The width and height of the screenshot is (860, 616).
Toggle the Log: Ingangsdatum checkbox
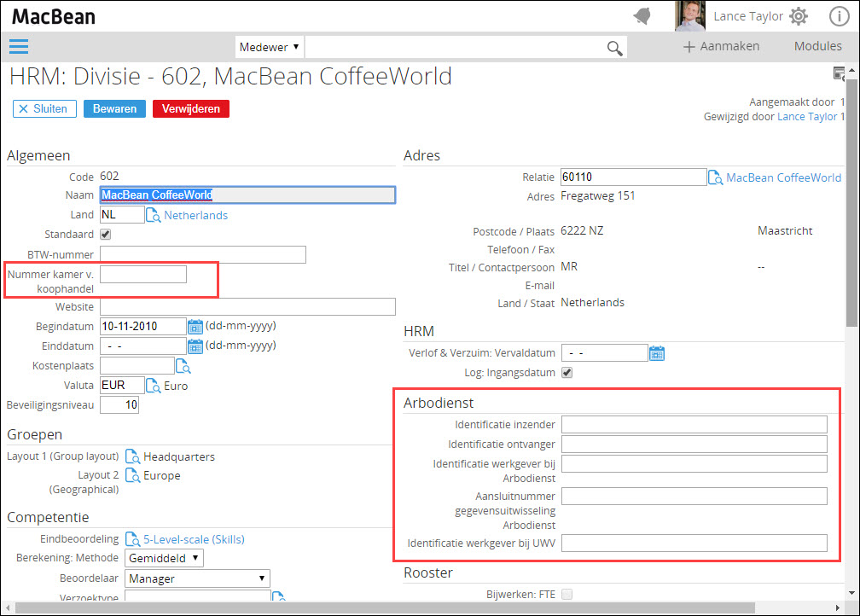point(567,373)
